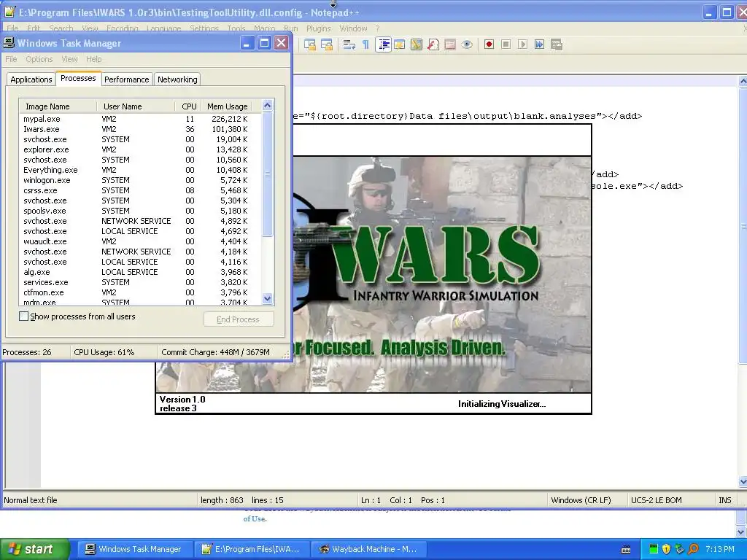Click the Task Manager title bar icon
Image resolution: width=747 pixels, height=560 pixels.
coord(9,43)
